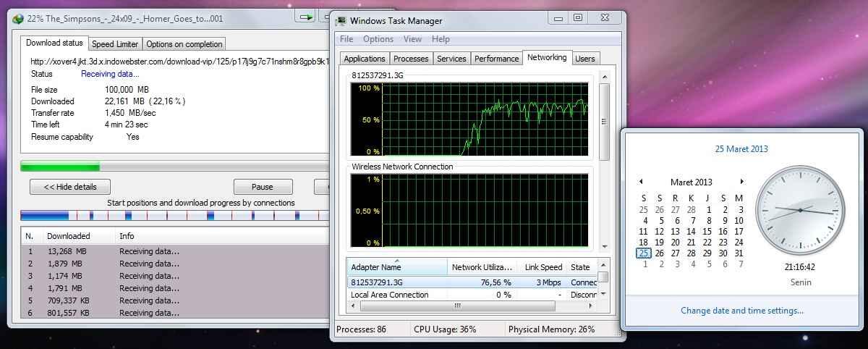The height and width of the screenshot is (349, 868).
Task: Click the graph pane vertical scrollbar thumb
Action: [604, 121]
